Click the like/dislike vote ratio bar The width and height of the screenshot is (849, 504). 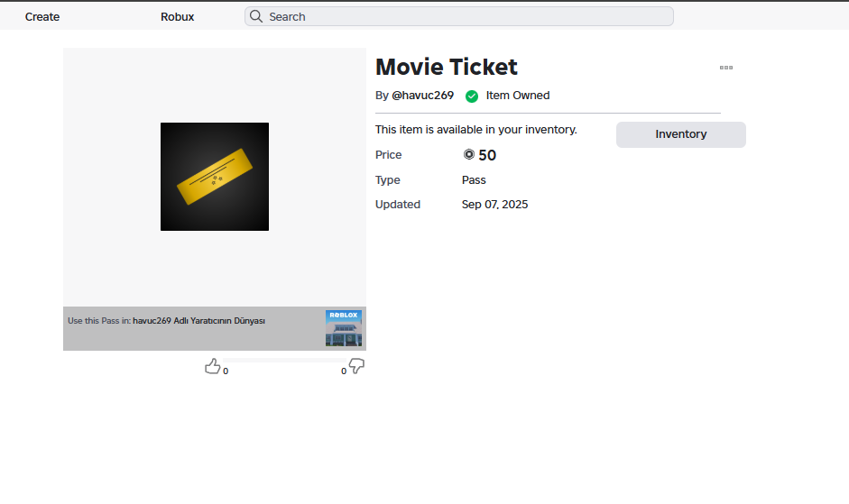pyautogui.click(x=284, y=360)
